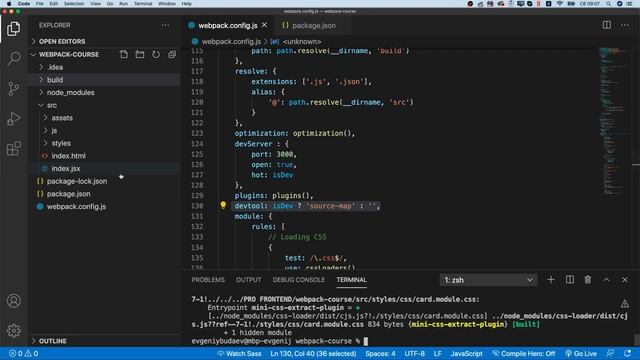The height and width of the screenshot is (360, 640).
Task: Open index.jsx in explorer
Action: (66, 168)
